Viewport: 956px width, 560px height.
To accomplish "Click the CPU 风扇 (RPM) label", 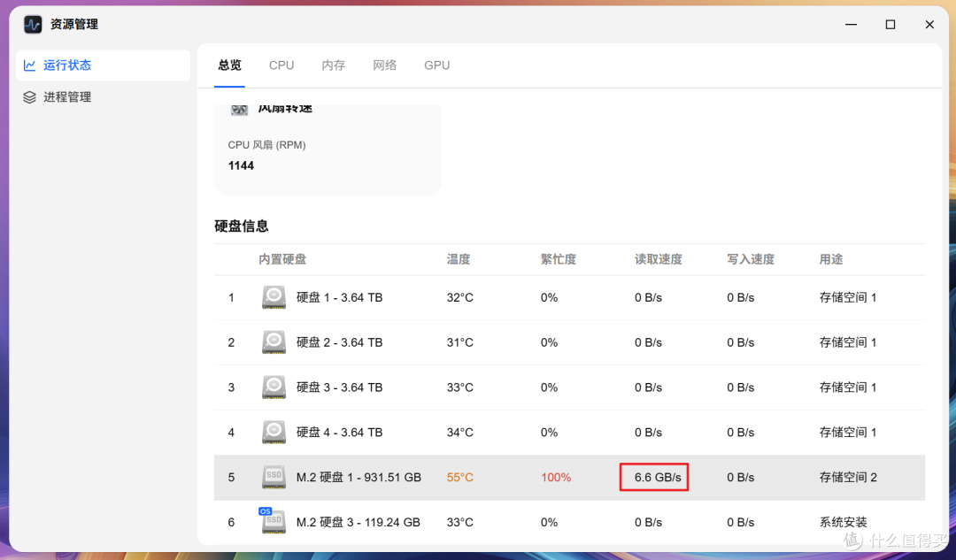I will [267, 145].
